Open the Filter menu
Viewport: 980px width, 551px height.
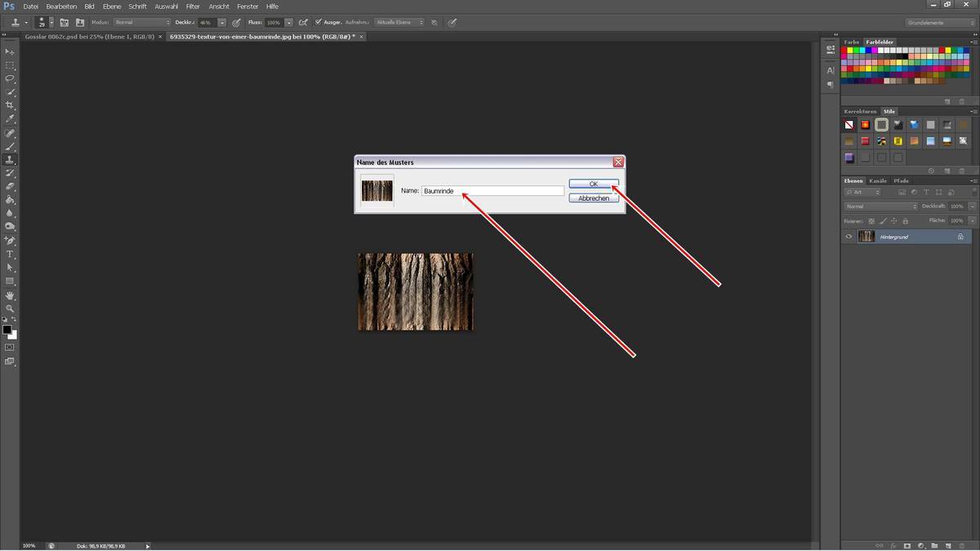193,6
